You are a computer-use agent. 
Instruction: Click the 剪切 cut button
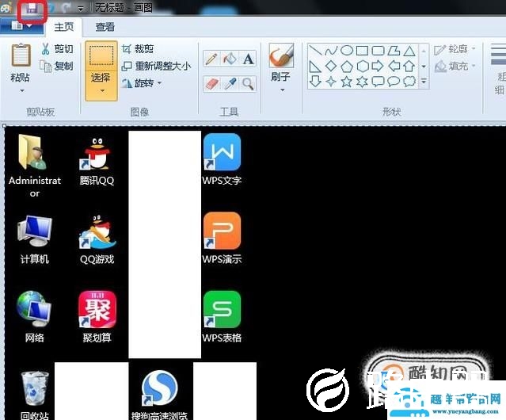57,49
